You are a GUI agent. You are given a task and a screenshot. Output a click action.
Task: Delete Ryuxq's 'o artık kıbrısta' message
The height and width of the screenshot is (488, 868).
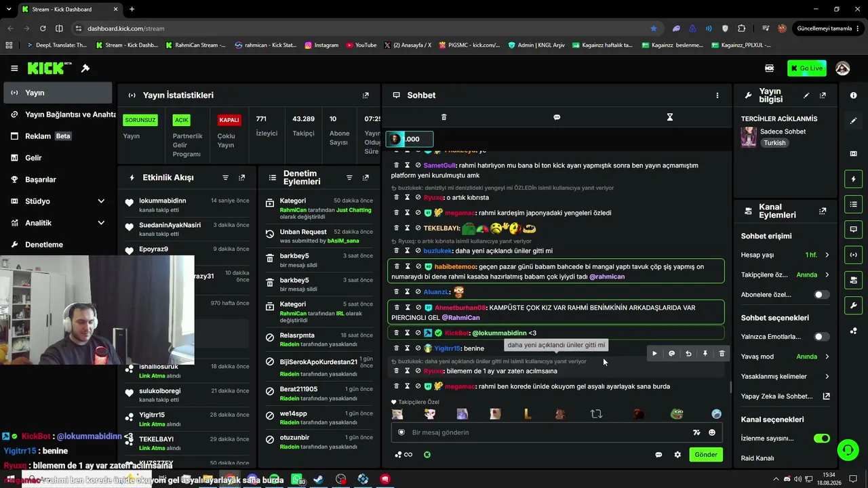click(397, 197)
